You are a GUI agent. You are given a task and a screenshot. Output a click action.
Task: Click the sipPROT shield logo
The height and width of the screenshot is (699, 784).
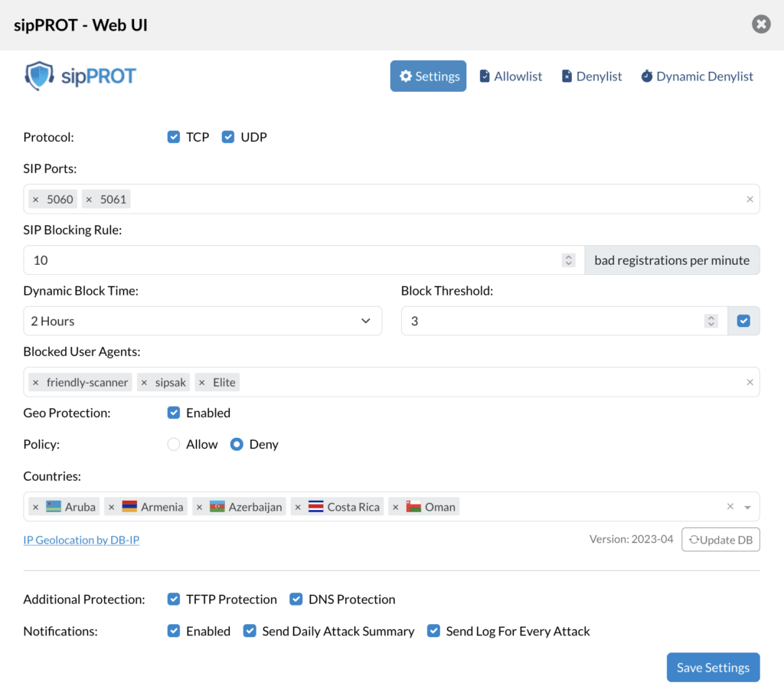pyautogui.click(x=40, y=76)
